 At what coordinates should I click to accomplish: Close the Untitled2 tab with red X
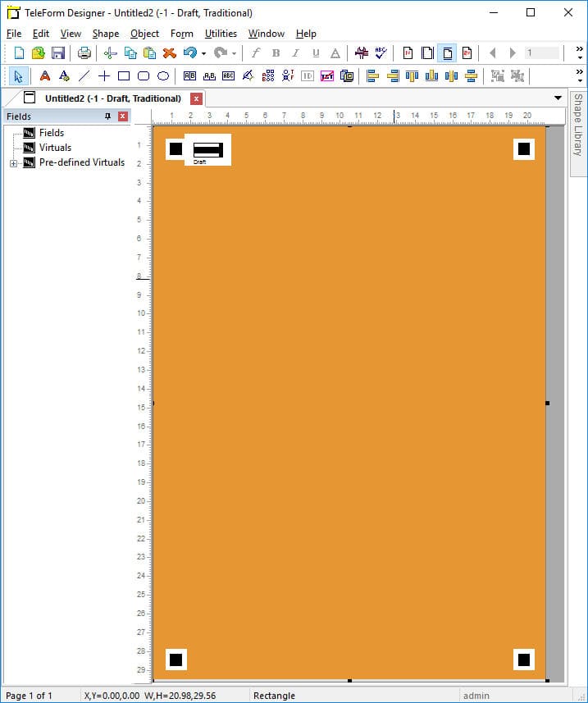(x=196, y=98)
